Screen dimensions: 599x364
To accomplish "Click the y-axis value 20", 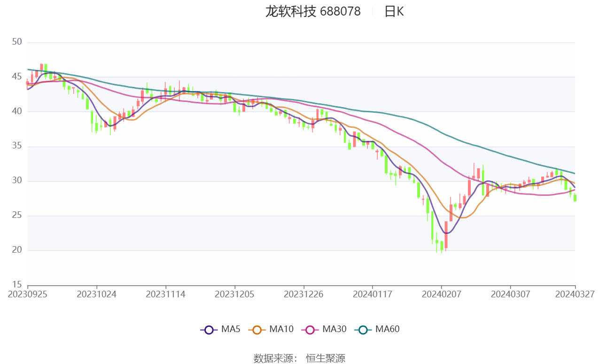I will pos(17,250).
